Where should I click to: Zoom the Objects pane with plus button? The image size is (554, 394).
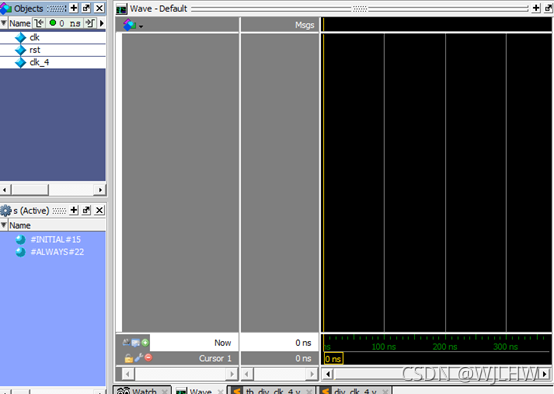[x=73, y=8]
